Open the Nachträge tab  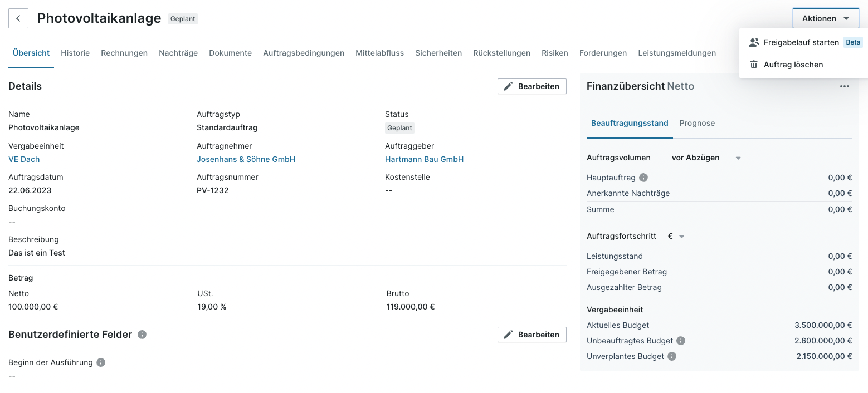178,53
